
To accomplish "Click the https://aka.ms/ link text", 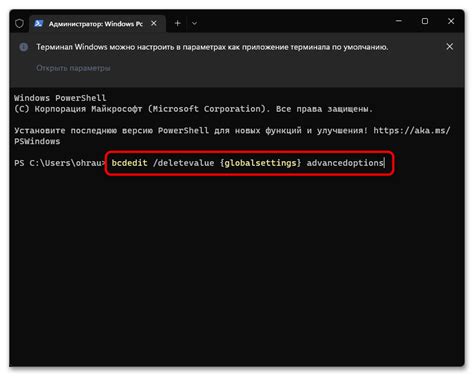I will [x=412, y=130].
